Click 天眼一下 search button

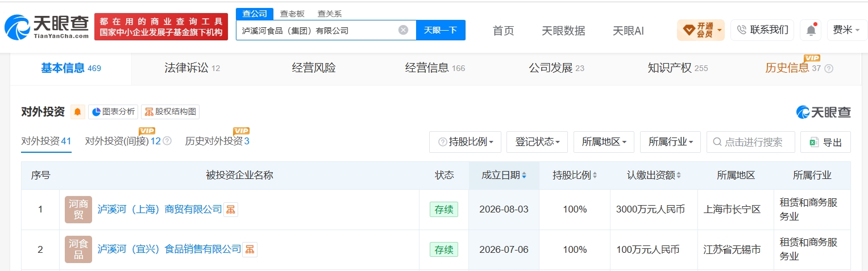pyautogui.click(x=441, y=30)
